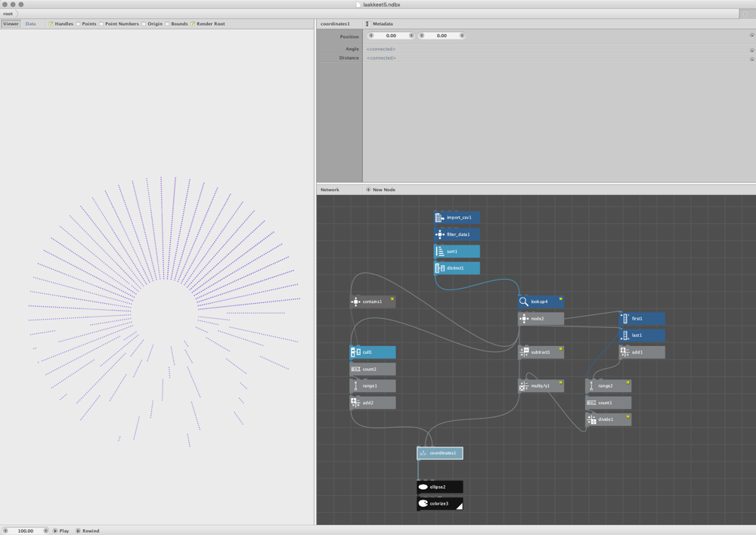This screenshot has height=535, width=756.
Task: Select the first1 node icon
Action: tap(625, 319)
